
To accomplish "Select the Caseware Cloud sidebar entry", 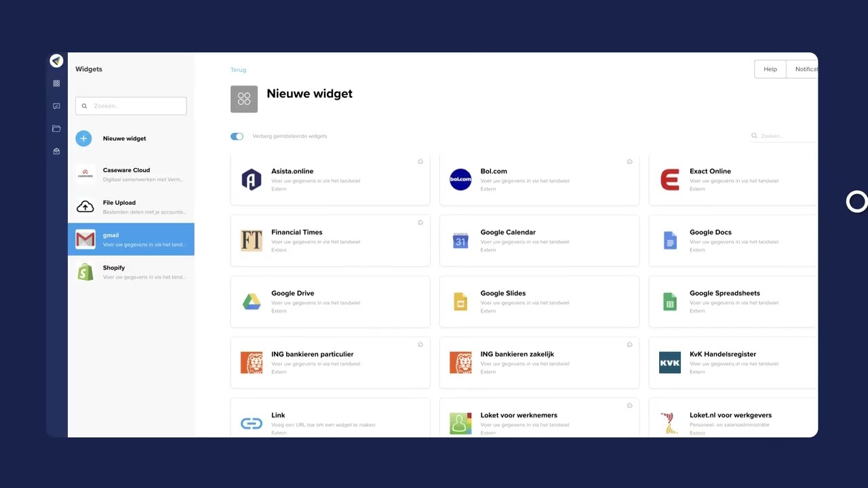I will pyautogui.click(x=131, y=175).
